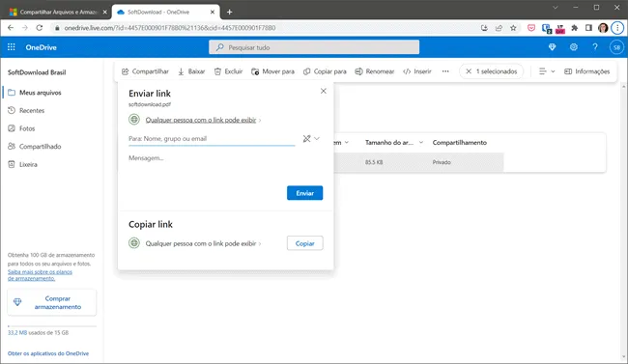
Task: Bookmark this page with star icon
Action: [x=513, y=28]
